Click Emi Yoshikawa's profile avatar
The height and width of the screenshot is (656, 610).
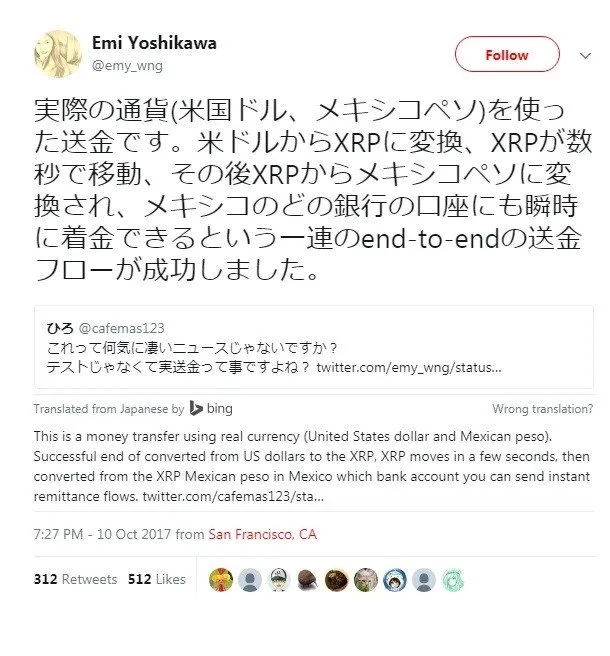pyautogui.click(x=58, y=54)
